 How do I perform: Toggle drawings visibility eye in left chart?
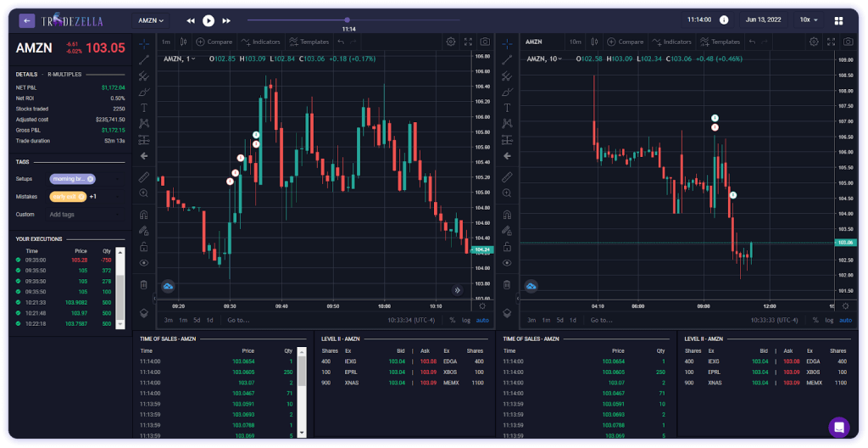tap(144, 263)
